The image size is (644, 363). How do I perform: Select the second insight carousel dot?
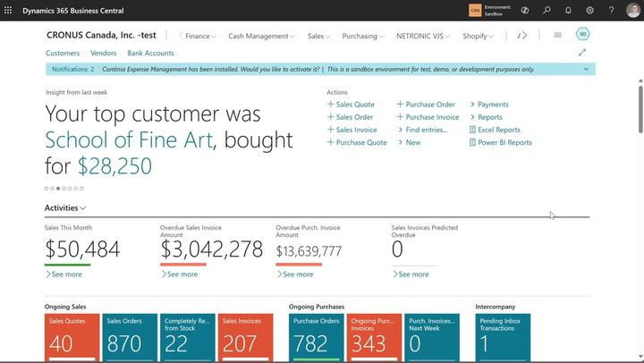[x=52, y=189]
